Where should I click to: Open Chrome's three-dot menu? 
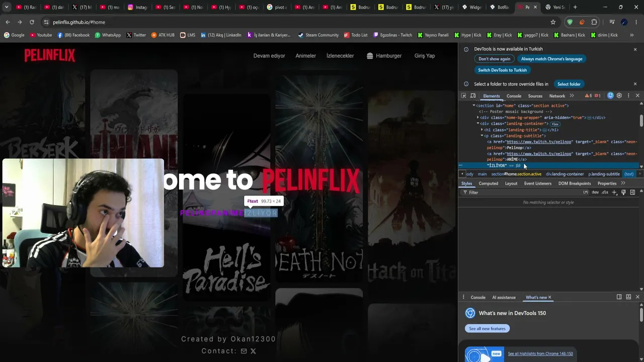(x=636, y=22)
